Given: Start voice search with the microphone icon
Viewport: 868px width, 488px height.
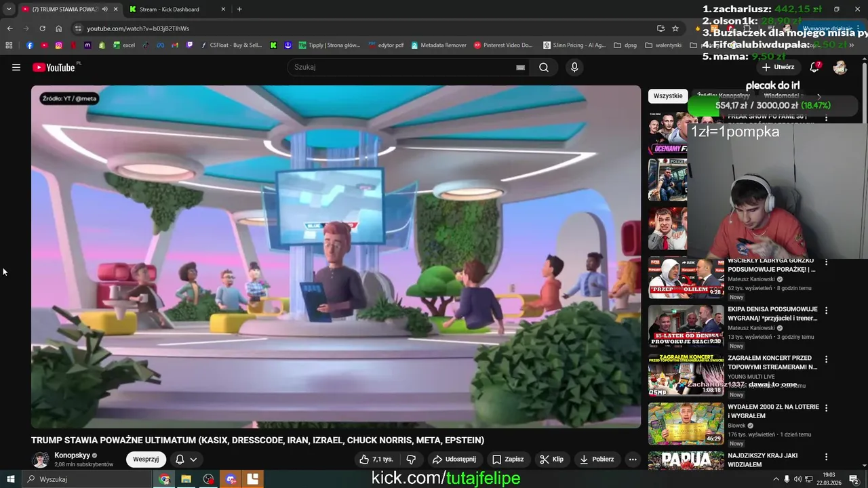Looking at the screenshot, I should click(x=574, y=67).
